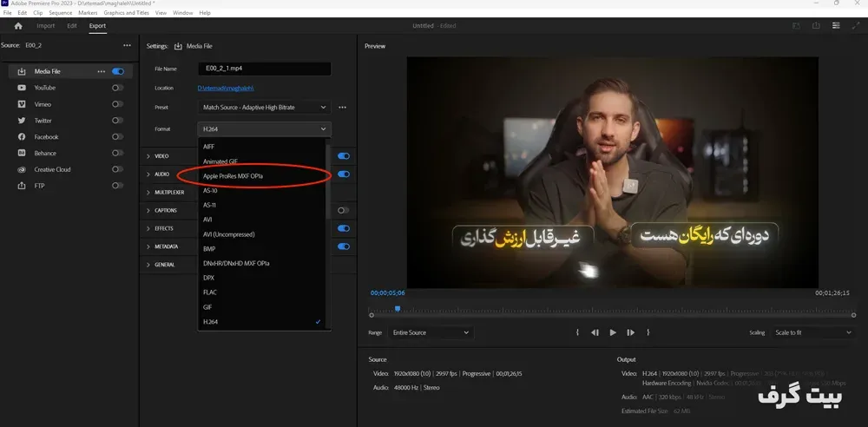Click the Behance destination icon
868x427 pixels.
22,153
